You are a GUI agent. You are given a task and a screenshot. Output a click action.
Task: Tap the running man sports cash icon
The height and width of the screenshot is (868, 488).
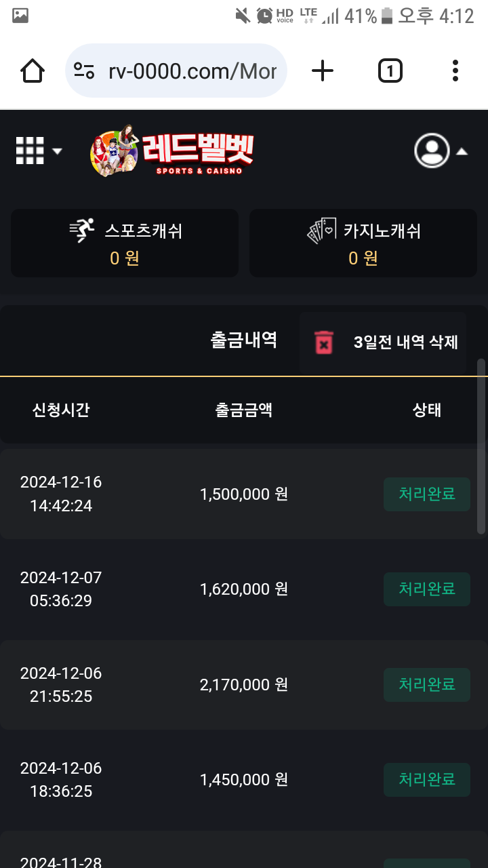[83, 231]
